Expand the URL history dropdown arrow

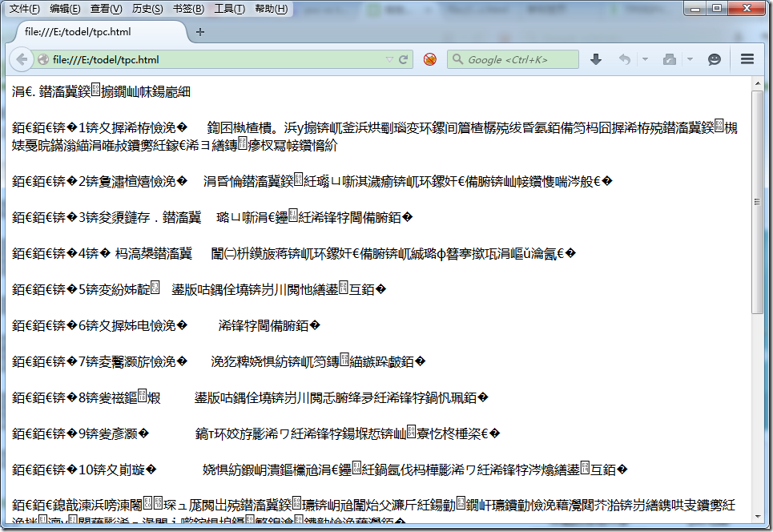[389, 59]
